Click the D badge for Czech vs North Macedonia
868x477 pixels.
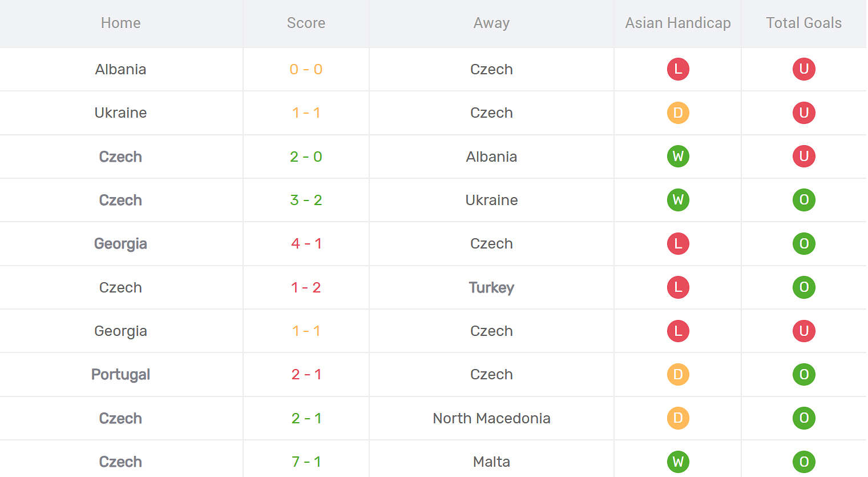click(678, 418)
